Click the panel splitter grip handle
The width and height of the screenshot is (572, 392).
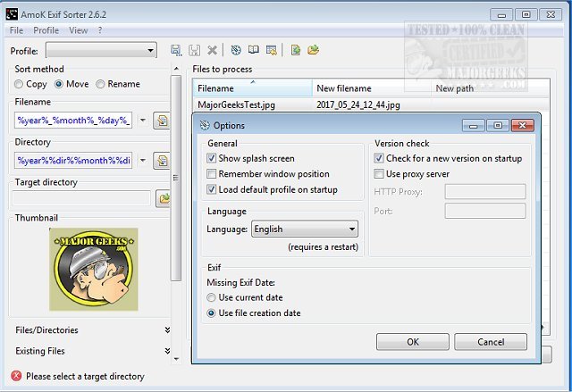pyautogui.click(x=176, y=178)
